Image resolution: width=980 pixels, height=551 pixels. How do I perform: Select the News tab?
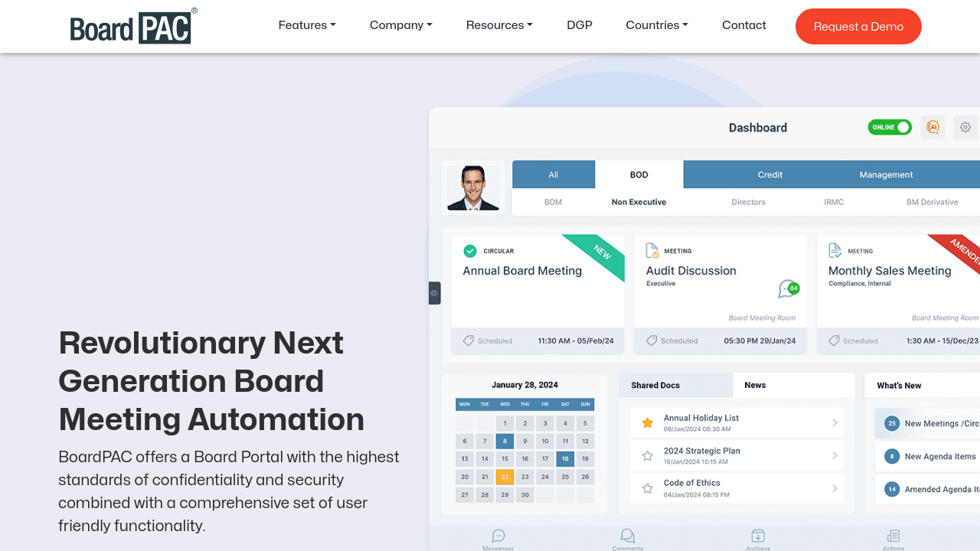tap(755, 385)
